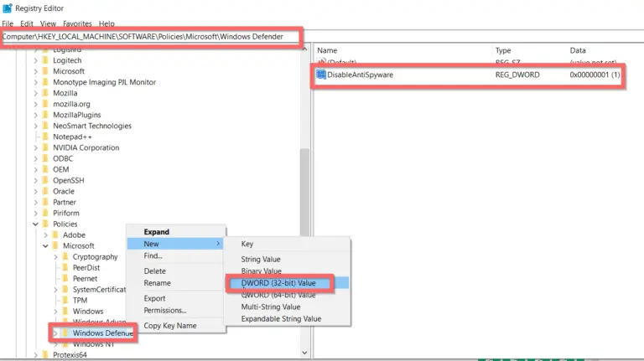Click the mozilla.org folder icon

coord(45,104)
